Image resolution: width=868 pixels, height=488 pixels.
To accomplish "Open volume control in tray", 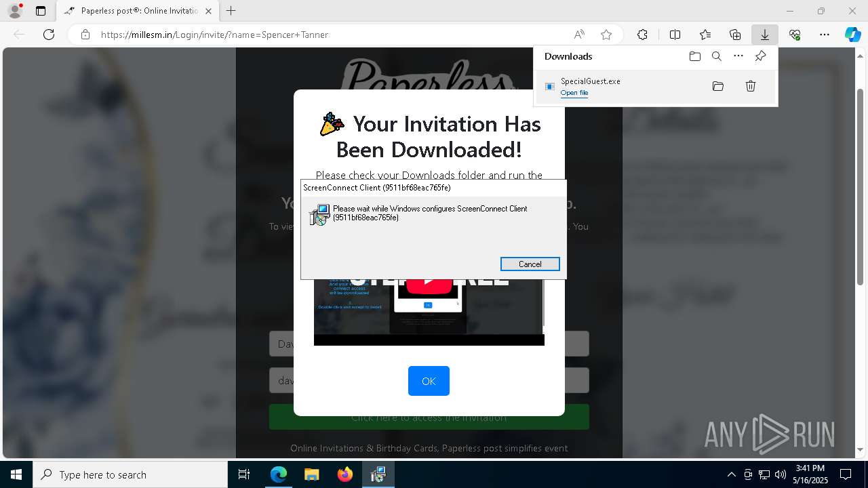I will click(x=781, y=474).
